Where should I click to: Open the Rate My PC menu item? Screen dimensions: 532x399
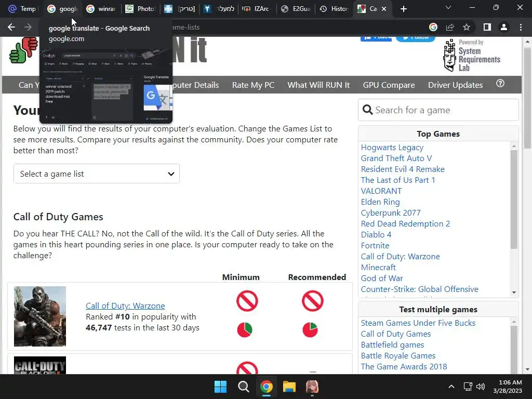click(253, 85)
